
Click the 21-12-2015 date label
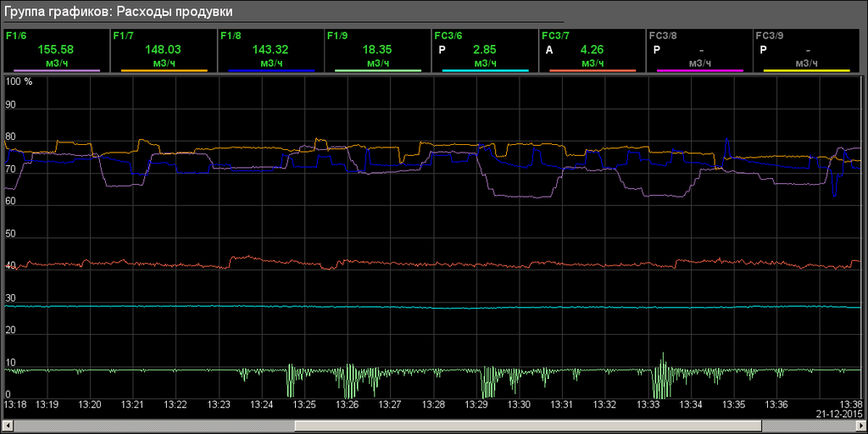click(x=838, y=414)
